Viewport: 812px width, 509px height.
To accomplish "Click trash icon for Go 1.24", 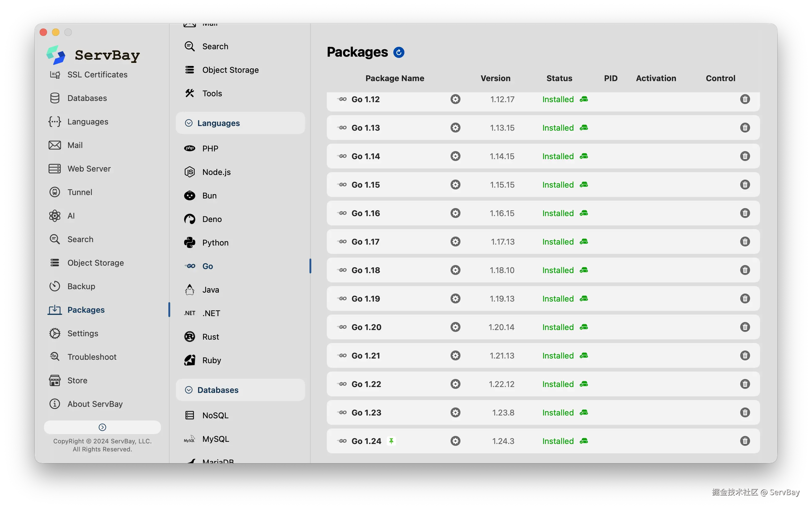I will point(745,441).
